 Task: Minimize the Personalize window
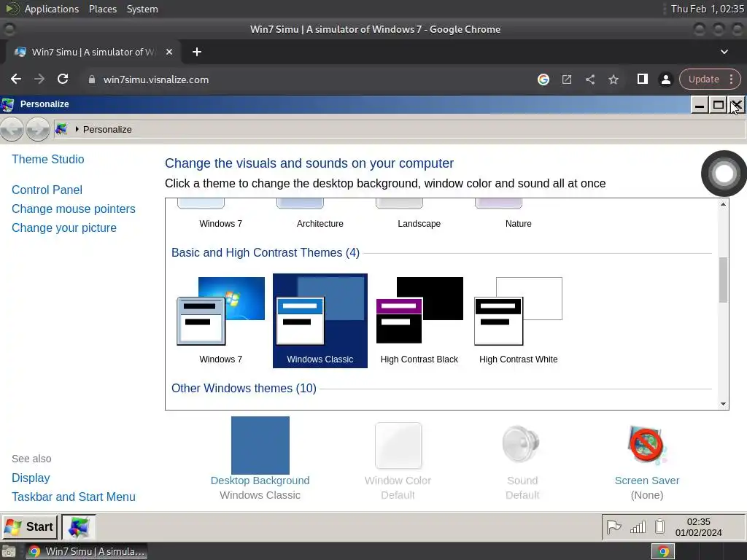point(700,105)
